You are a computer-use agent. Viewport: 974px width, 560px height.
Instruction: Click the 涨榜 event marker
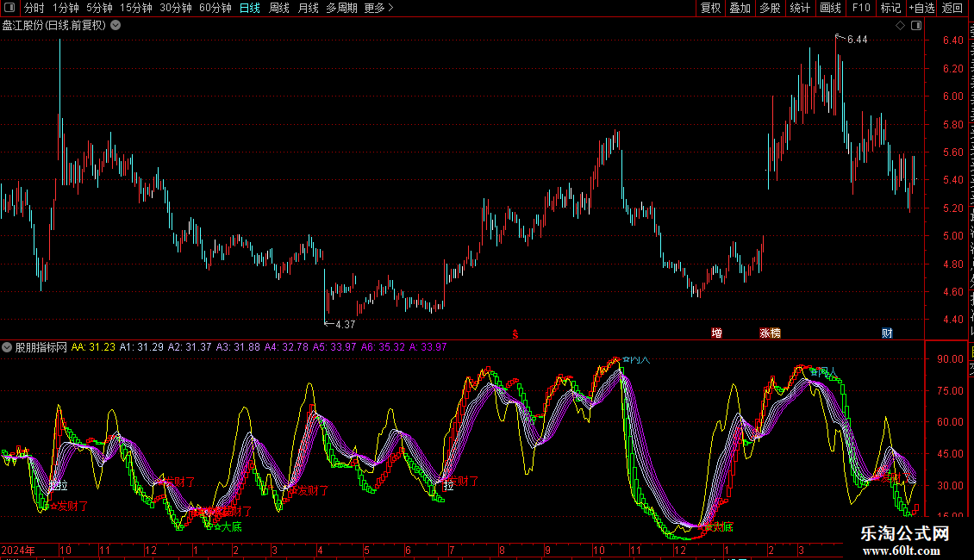[x=771, y=333]
